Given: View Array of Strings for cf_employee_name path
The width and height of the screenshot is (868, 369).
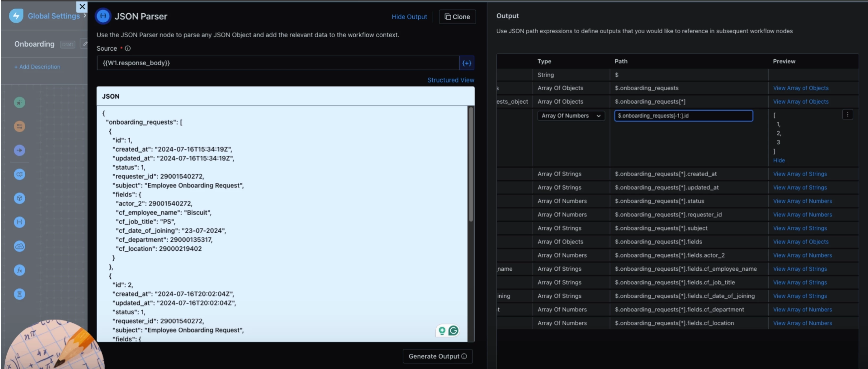Looking at the screenshot, I should [x=800, y=269].
